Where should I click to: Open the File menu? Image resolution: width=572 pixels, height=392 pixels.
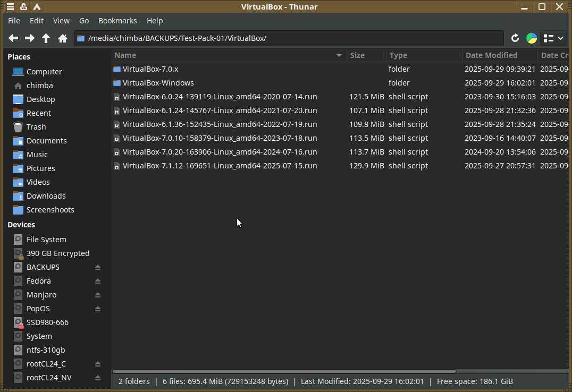pos(14,21)
